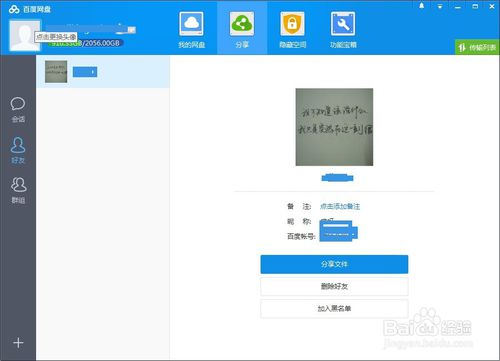Screen dimensions: 500x361
Task: Select the green 分享 share icon
Action: point(242,24)
